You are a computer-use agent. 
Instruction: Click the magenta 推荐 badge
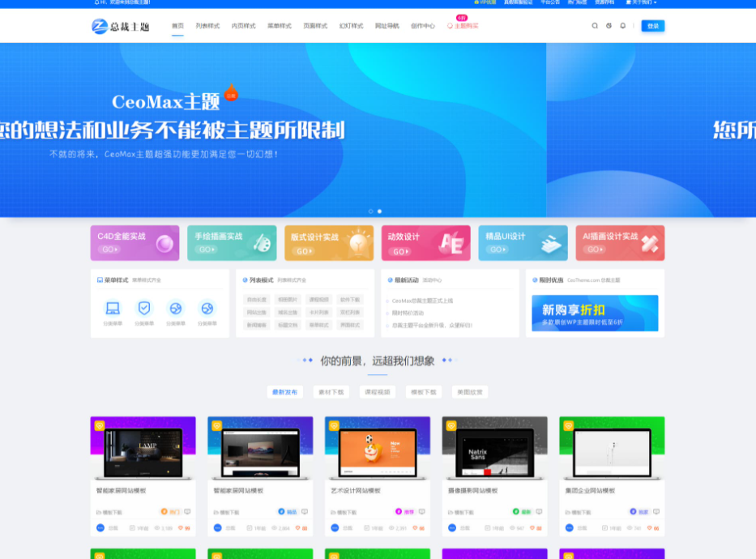(405, 512)
